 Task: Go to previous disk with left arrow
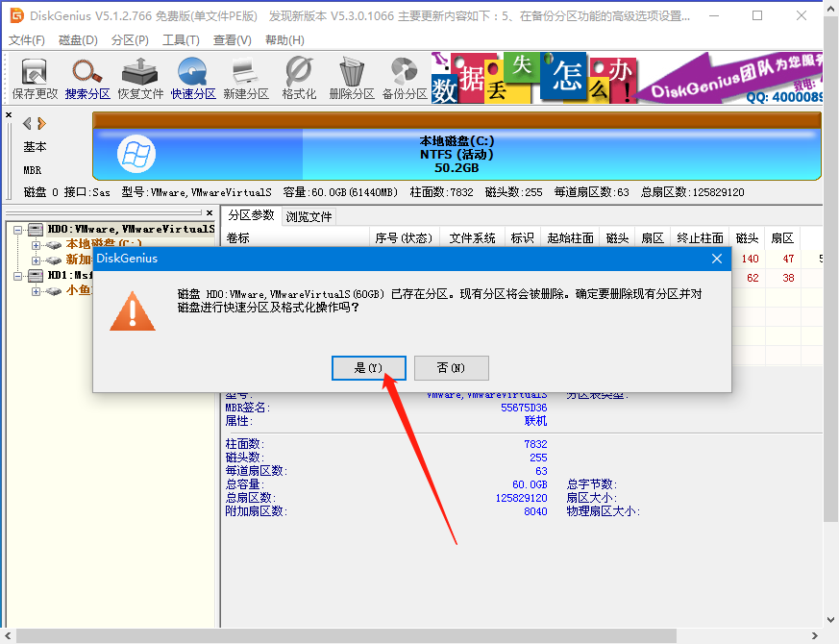tap(27, 123)
